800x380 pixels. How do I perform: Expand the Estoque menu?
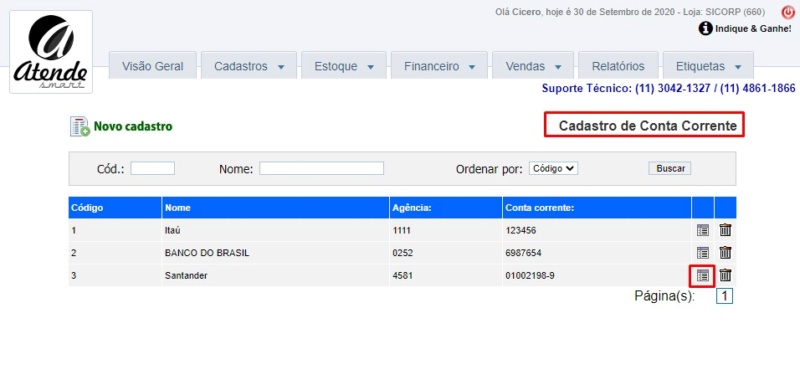coord(344,66)
